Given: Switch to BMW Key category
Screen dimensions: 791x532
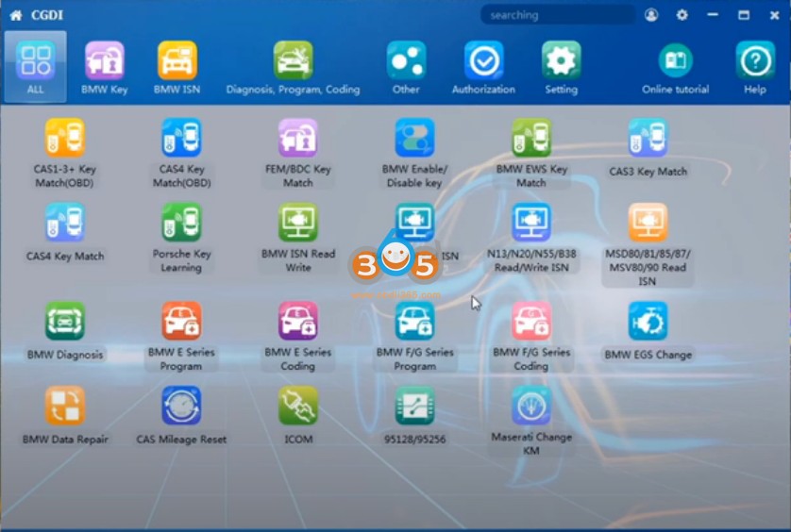Looking at the screenshot, I should [x=105, y=68].
